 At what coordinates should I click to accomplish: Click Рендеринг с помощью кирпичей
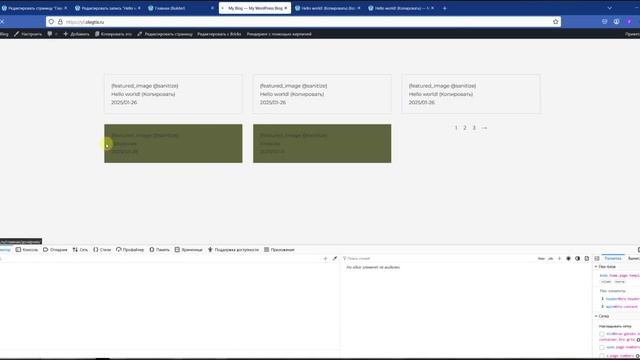(x=279, y=34)
